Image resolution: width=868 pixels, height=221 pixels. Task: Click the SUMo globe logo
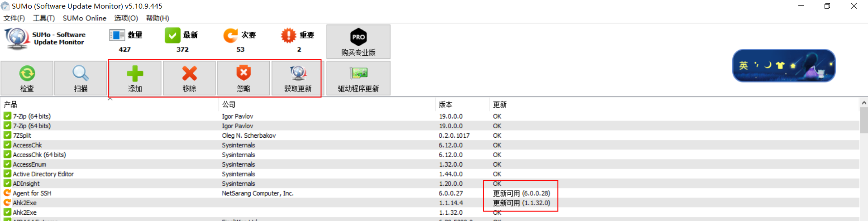coord(17,38)
